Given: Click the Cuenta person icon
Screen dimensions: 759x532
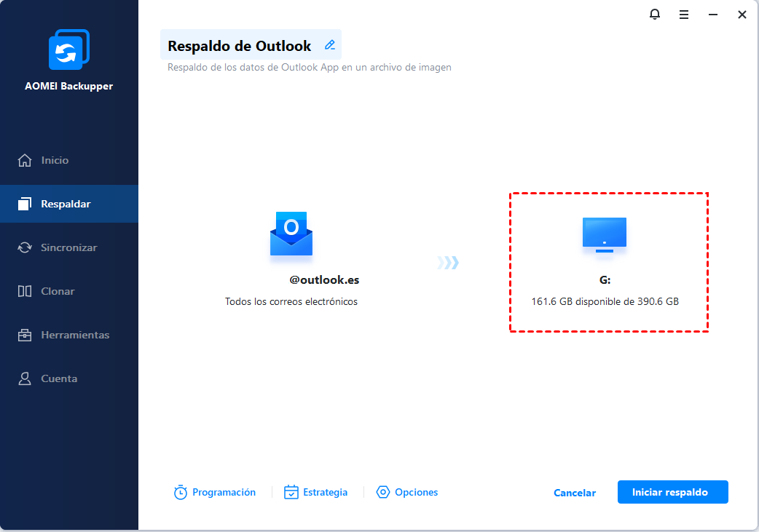Looking at the screenshot, I should tap(25, 378).
